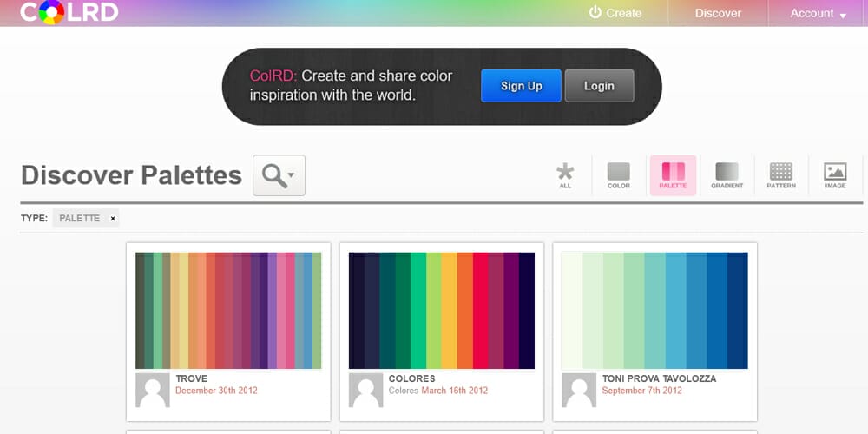Select the PALETTE filter icon
The height and width of the screenshot is (434, 868).
point(674,175)
